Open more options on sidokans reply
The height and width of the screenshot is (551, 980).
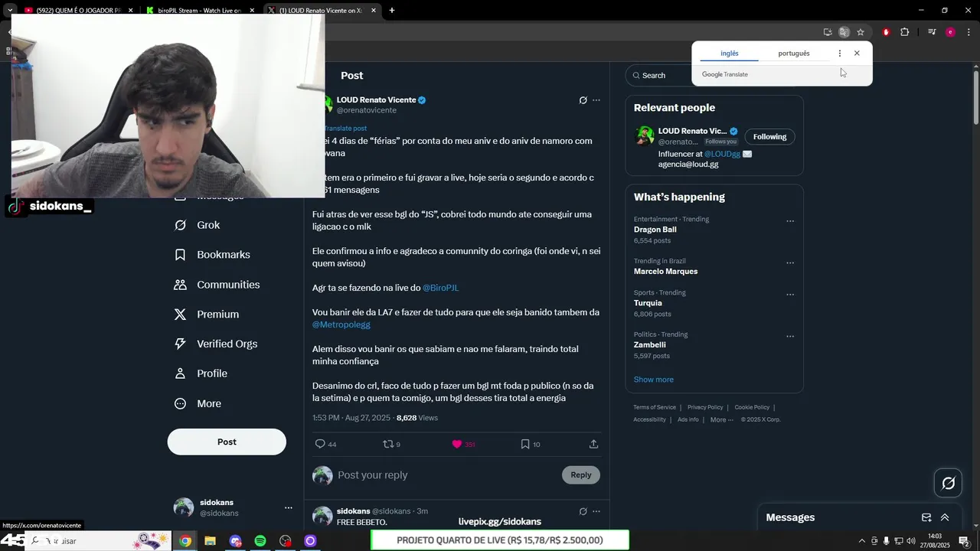(596, 511)
